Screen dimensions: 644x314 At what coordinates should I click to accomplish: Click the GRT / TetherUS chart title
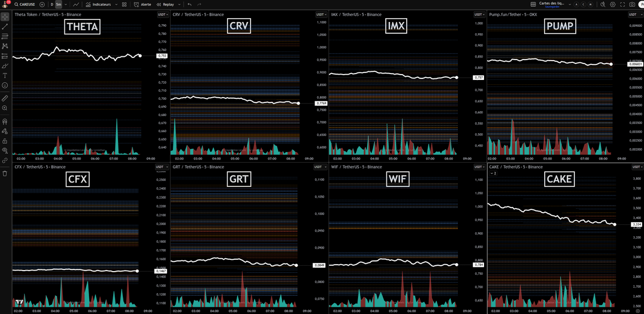click(x=198, y=167)
